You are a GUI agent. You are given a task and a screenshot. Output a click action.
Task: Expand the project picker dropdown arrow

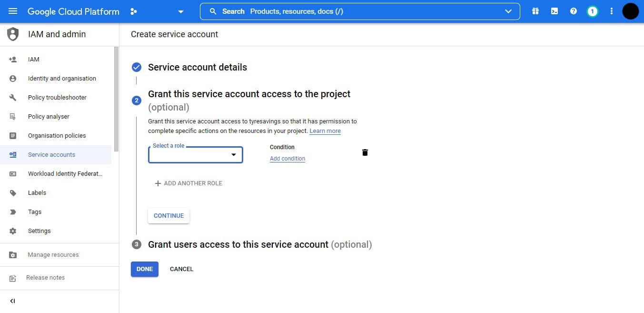(181, 12)
